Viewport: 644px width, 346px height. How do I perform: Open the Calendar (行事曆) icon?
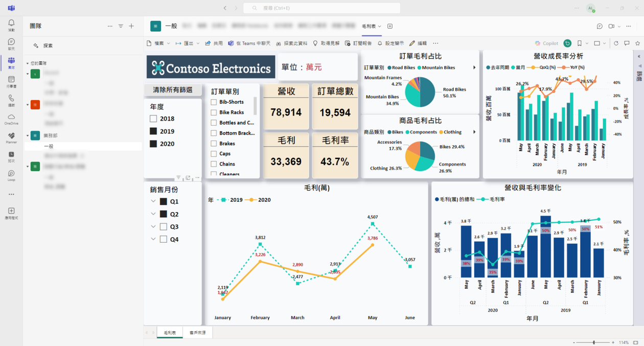tap(11, 80)
